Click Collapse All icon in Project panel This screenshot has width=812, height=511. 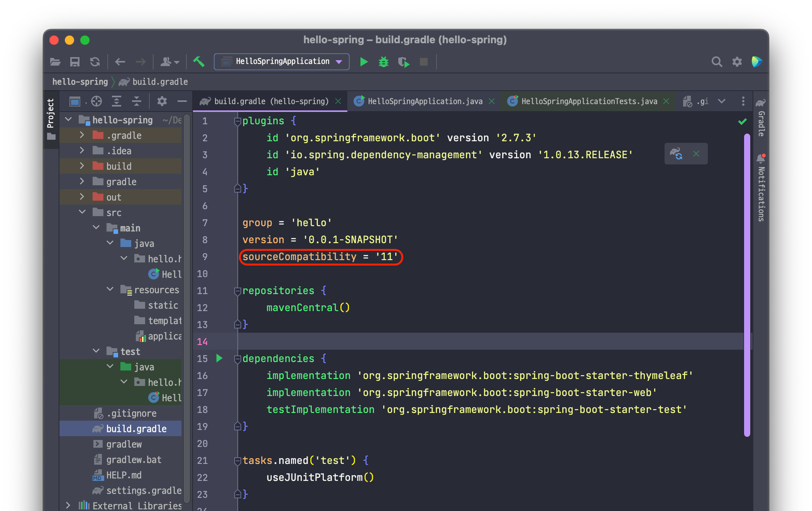[136, 102]
